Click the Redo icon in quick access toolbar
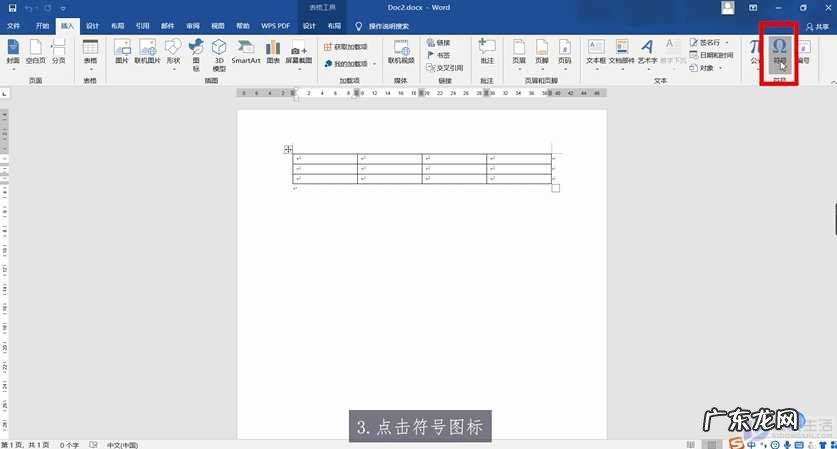This screenshot has width=837, height=449. point(48,8)
